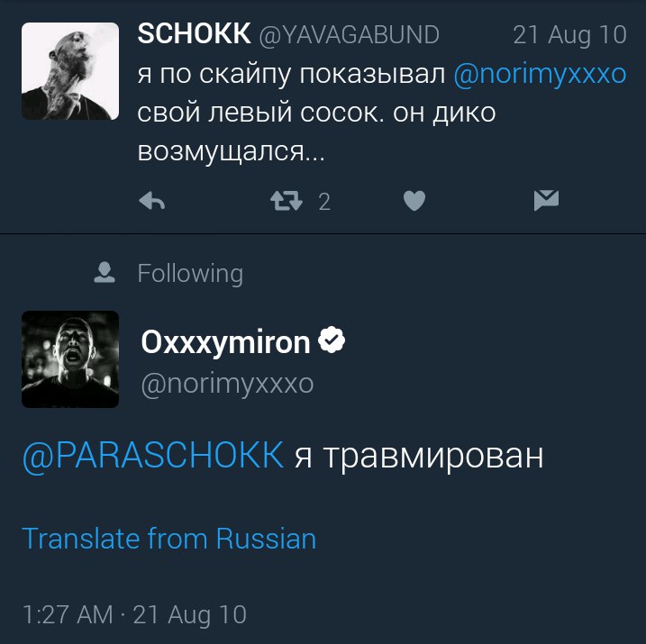
Task: Tap the 21 Aug 10 date on SCHOKK's tweet
Action: (x=569, y=35)
